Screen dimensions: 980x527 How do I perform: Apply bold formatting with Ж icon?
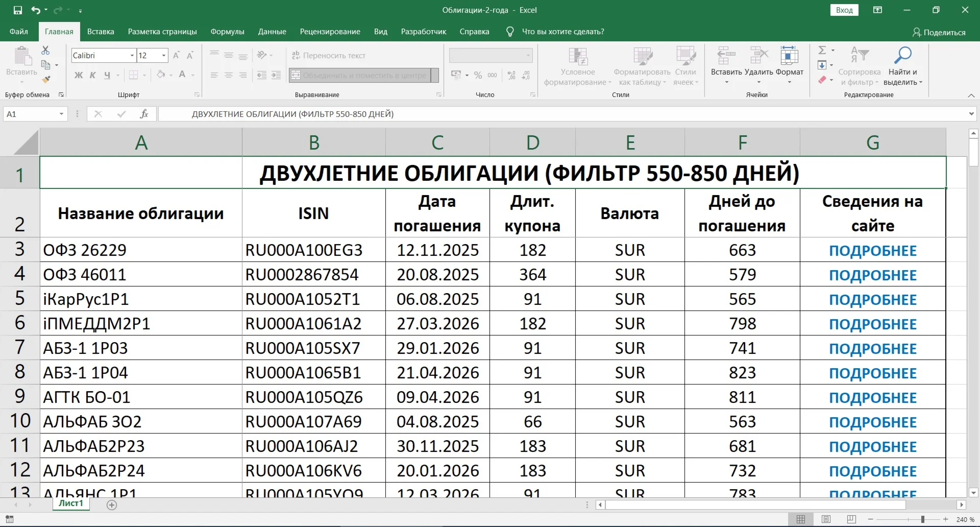tap(78, 75)
